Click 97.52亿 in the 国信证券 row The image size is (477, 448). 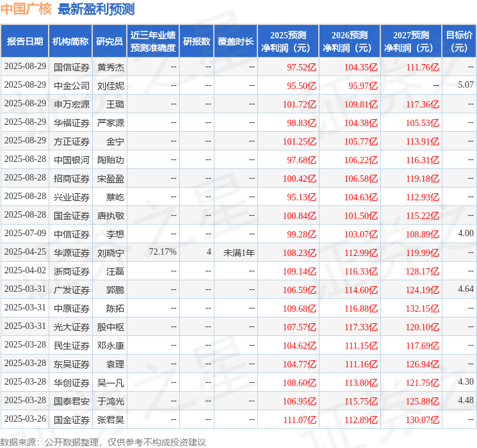(x=302, y=67)
